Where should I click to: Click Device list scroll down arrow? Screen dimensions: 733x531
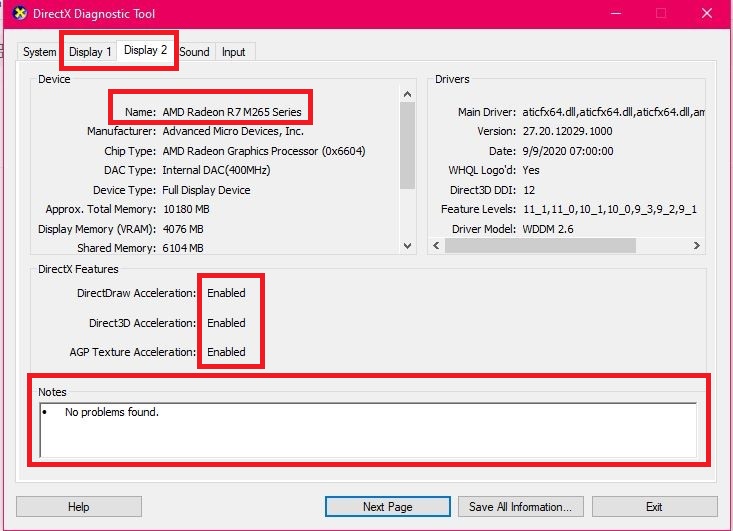point(407,246)
